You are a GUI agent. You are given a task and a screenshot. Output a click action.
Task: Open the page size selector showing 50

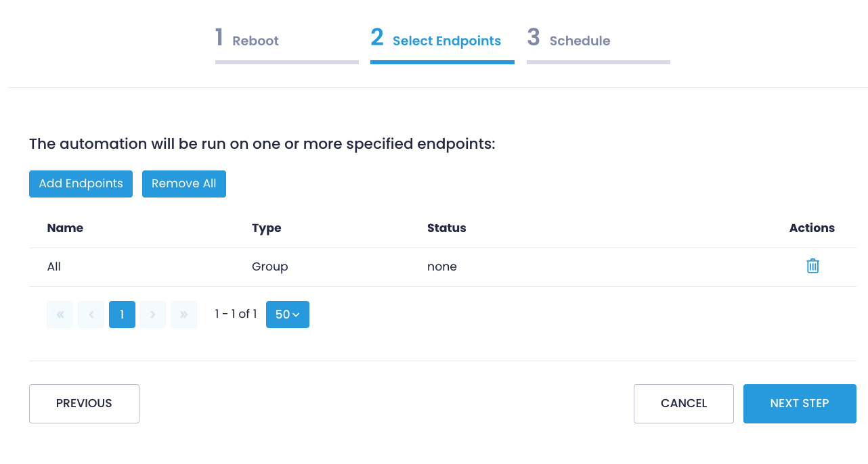[x=287, y=314]
